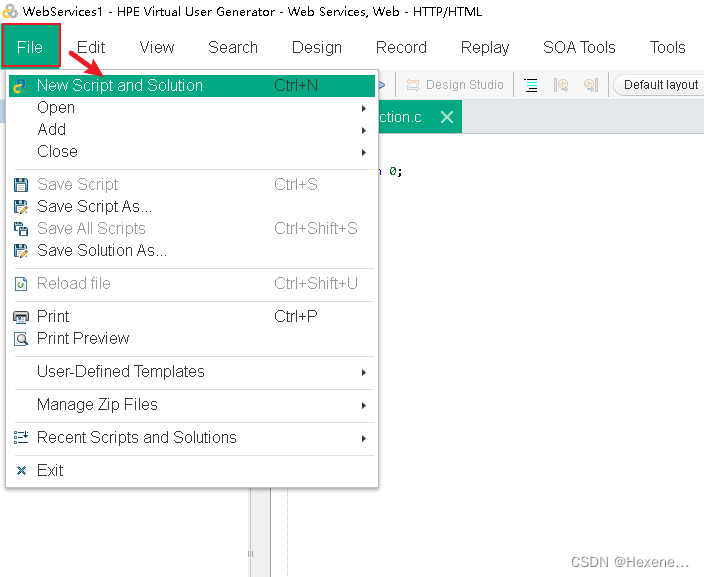This screenshot has height=577, width=704.
Task: Click the Save Script floppy icon
Action: 21,185
